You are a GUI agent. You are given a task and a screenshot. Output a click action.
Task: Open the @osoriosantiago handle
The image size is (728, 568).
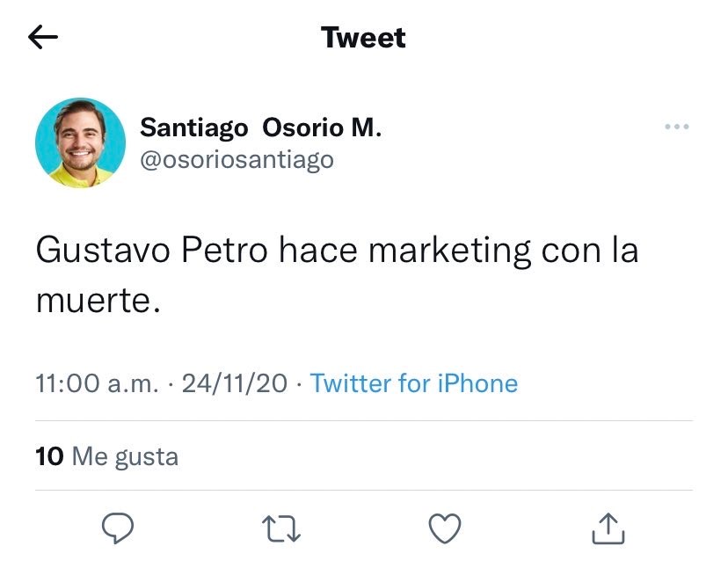pos(237,159)
